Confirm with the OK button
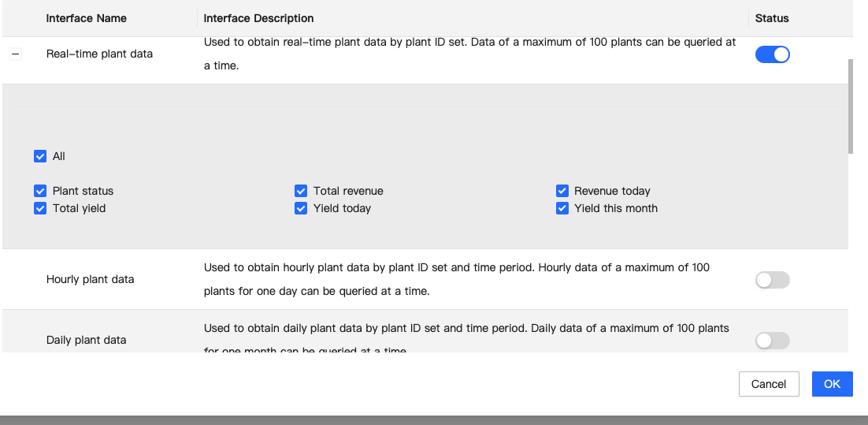 (x=832, y=384)
